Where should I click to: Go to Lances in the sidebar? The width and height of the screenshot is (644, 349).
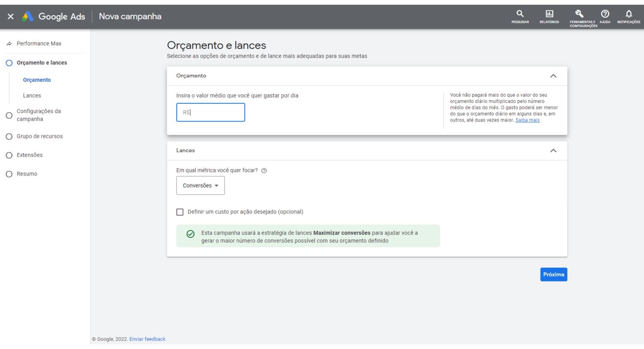click(x=32, y=96)
